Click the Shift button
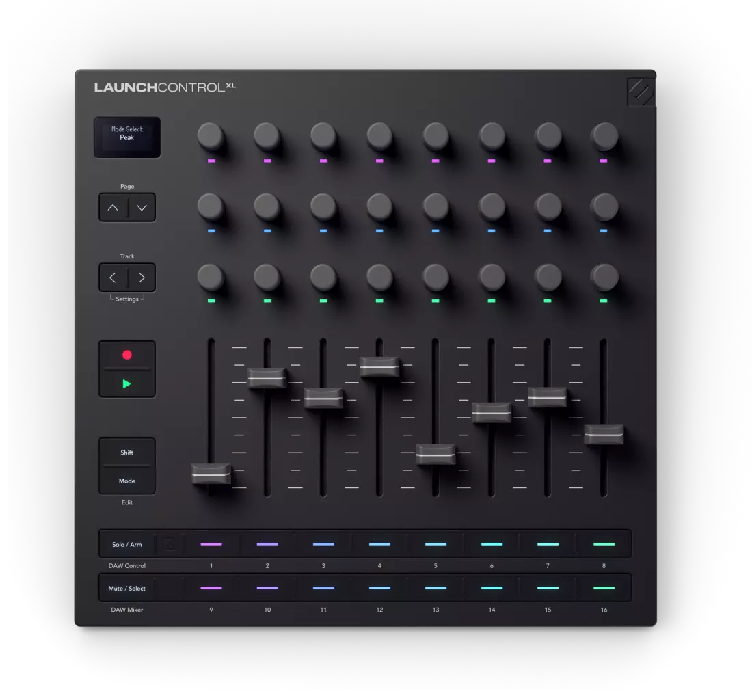 click(127, 452)
